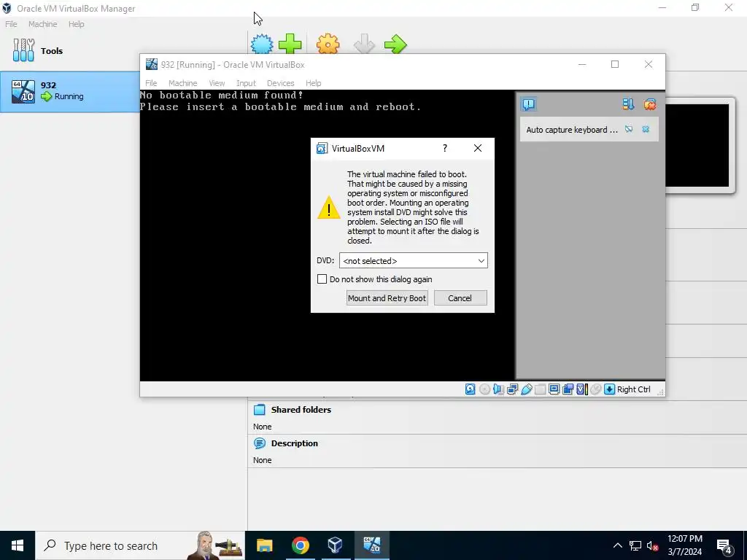Image resolution: width=747 pixels, height=560 pixels.
Task: Open Machine menu in VirtualBox Manager
Action: [x=42, y=24]
